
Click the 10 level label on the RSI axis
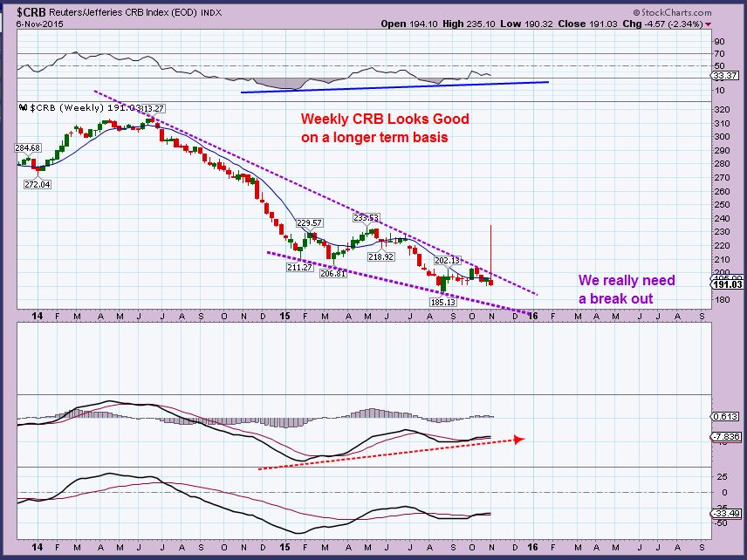pos(720,91)
